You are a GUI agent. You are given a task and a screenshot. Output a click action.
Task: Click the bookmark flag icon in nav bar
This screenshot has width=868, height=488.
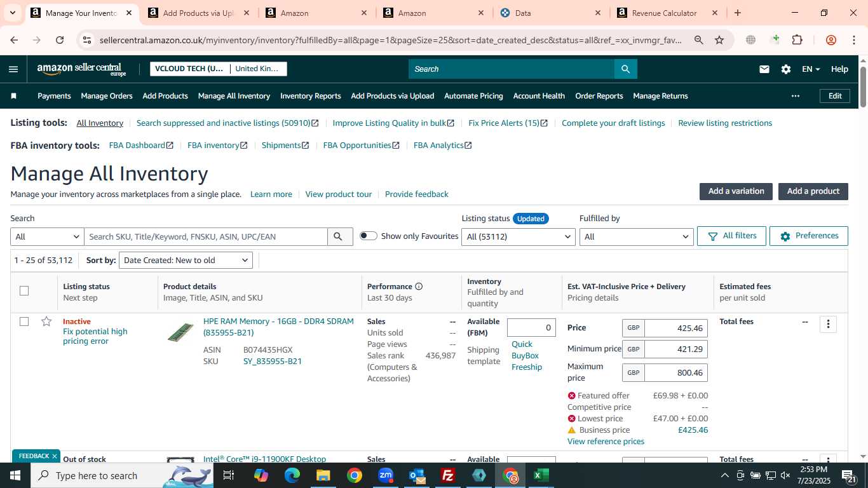pos(14,96)
